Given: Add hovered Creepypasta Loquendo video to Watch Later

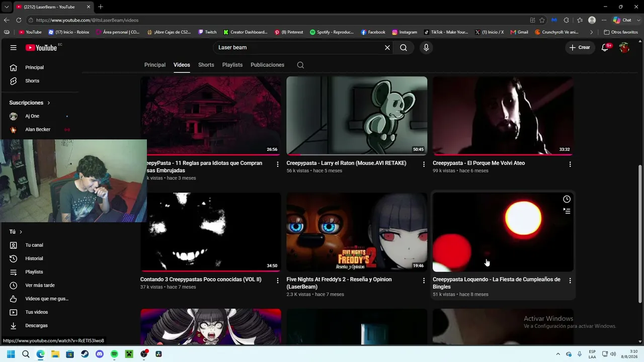Looking at the screenshot, I should point(567,199).
